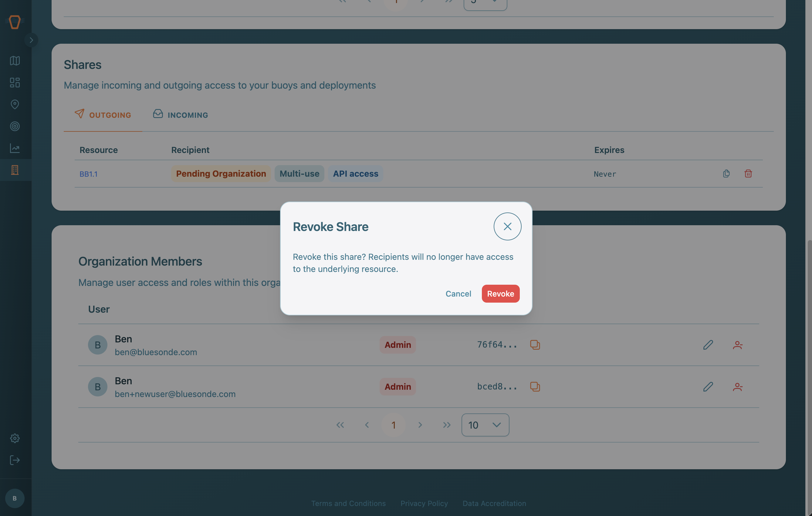Image resolution: width=812 pixels, height=516 pixels.
Task: Switch to the Incoming shares tab
Action: point(181,115)
